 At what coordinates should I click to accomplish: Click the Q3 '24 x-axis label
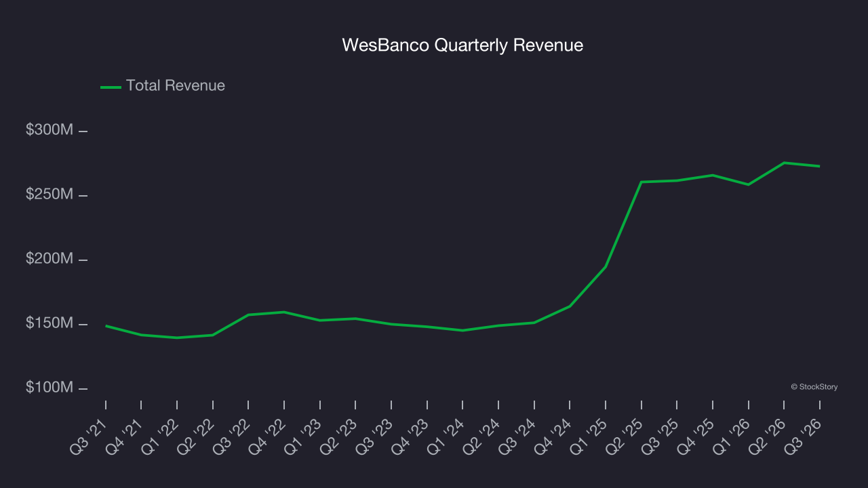click(517, 436)
